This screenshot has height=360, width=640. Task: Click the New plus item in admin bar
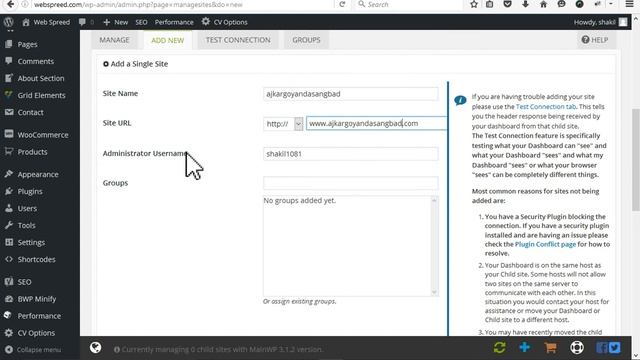point(116,22)
